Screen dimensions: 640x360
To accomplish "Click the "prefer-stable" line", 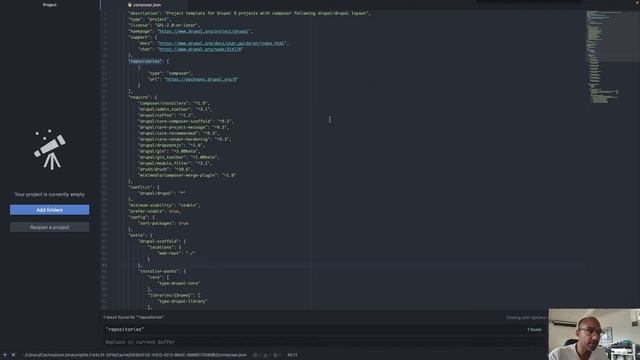I will [155, 211].
